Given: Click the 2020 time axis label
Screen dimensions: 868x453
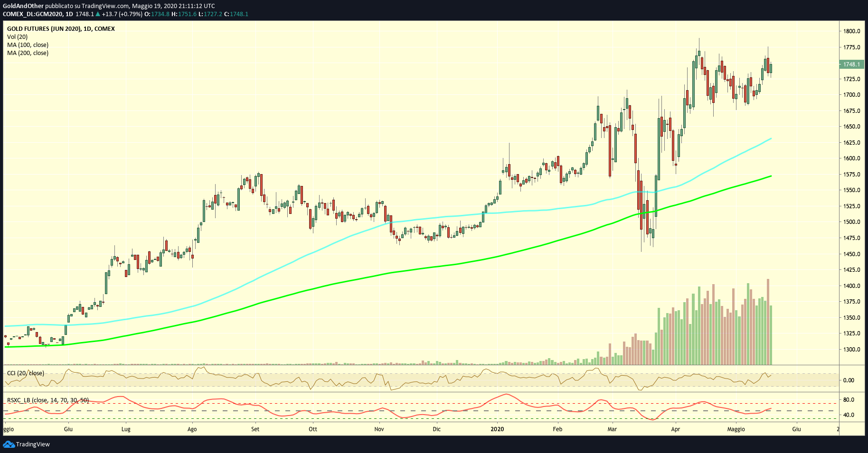Looking at the screenshot, I should pos(497,429).
